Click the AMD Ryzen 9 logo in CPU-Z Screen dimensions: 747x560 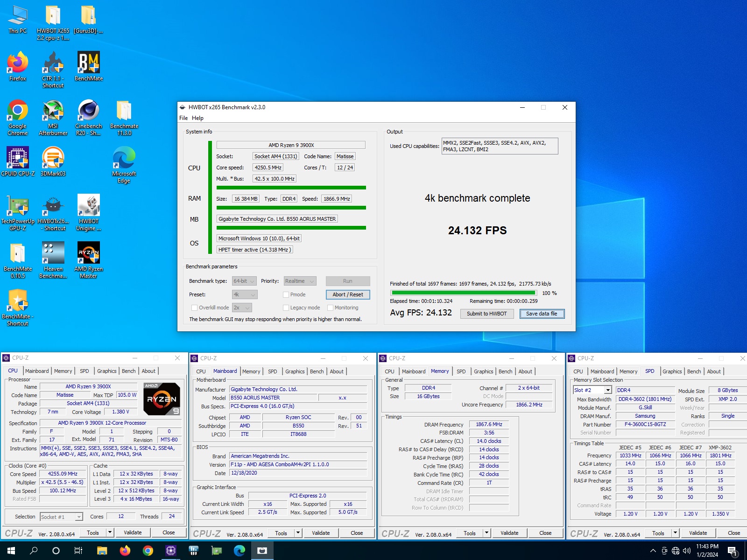tap(162, 399)
